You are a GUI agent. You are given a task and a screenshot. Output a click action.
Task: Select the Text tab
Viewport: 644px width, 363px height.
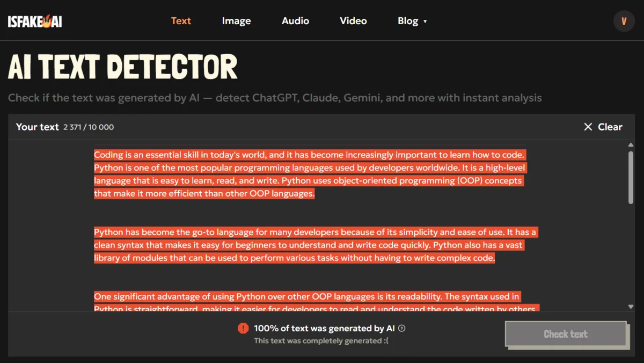tap(181, 21)
